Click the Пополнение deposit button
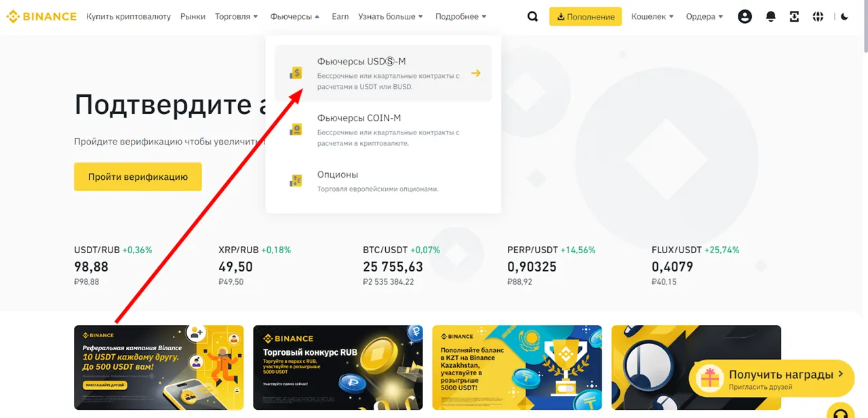The height and width of the screenshot is (418, 868). (x=585, y=17)
